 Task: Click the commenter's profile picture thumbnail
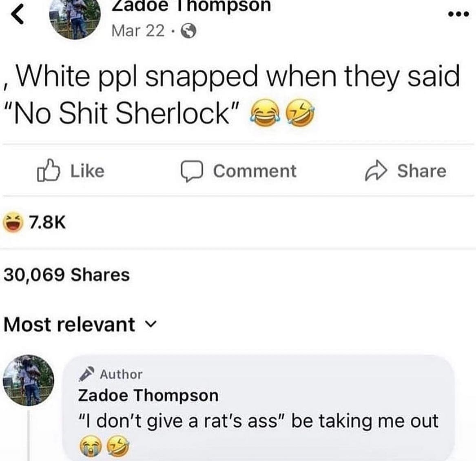click(29, 380)
